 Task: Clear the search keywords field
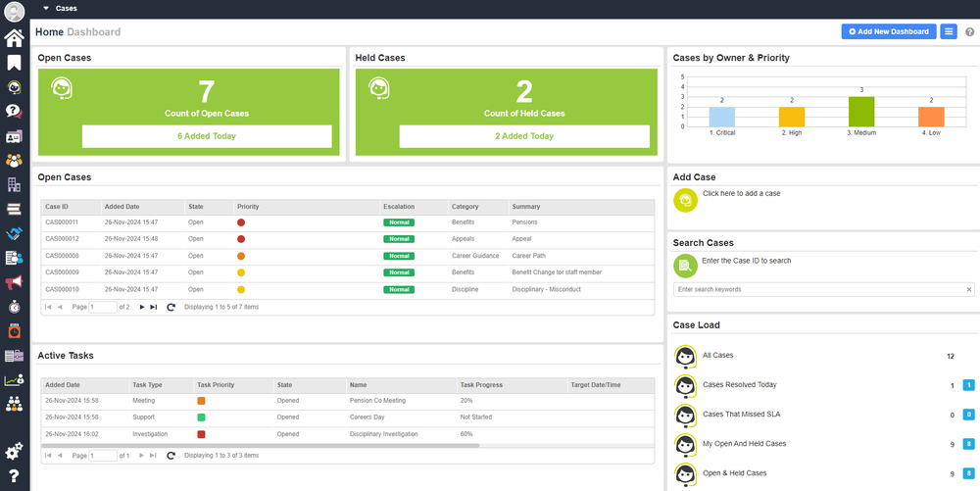[x=969, y=289]
